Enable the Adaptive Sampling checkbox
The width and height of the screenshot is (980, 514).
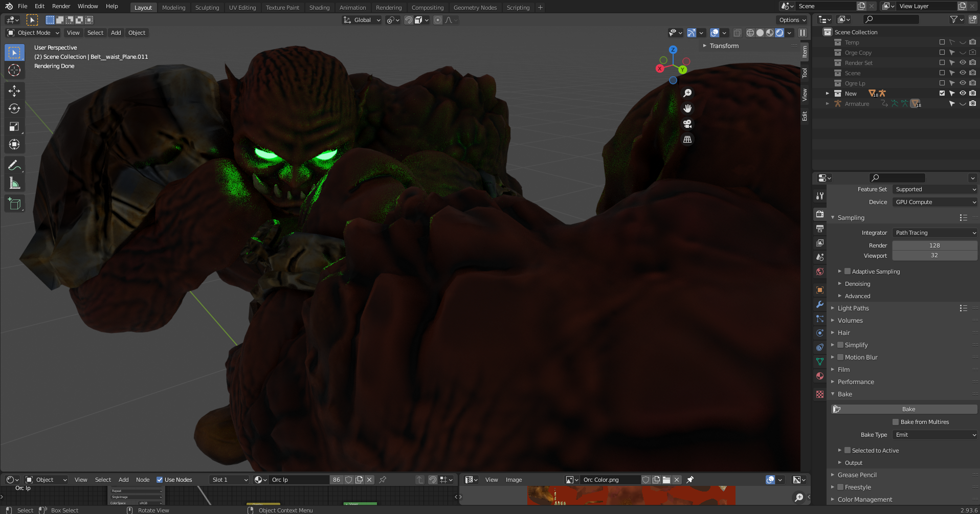point(848,272)
